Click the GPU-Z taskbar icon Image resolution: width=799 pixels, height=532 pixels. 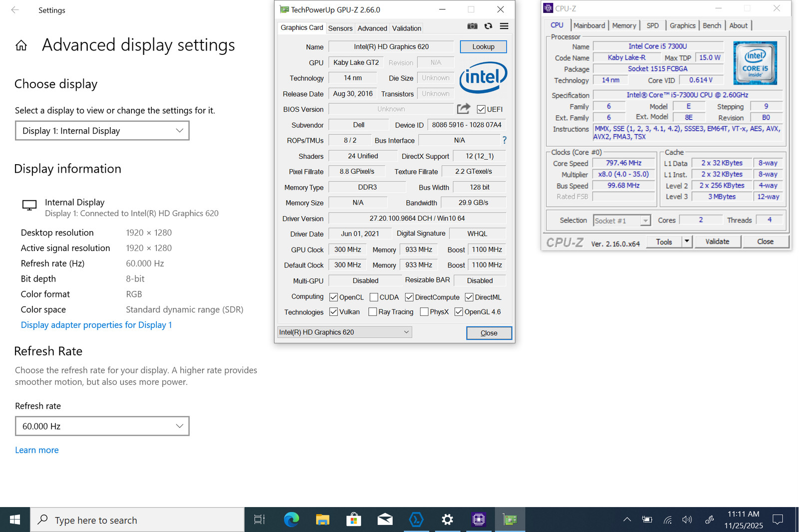tap(510, 520)
